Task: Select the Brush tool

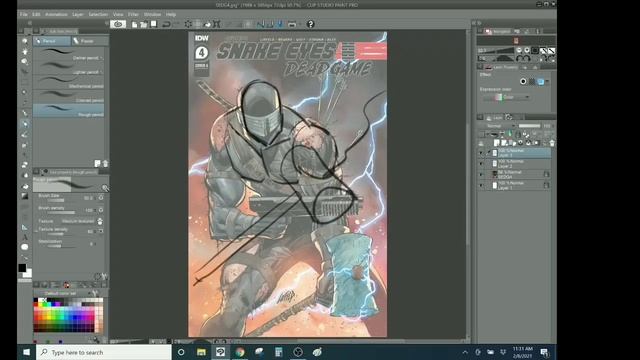Action: 24,134
